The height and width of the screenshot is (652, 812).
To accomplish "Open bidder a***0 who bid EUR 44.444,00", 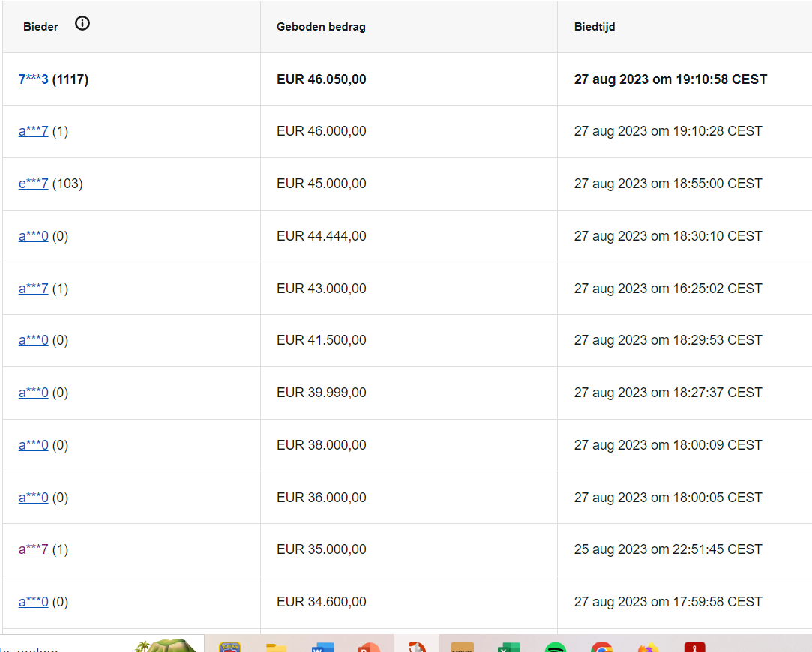I will (33, 236).
